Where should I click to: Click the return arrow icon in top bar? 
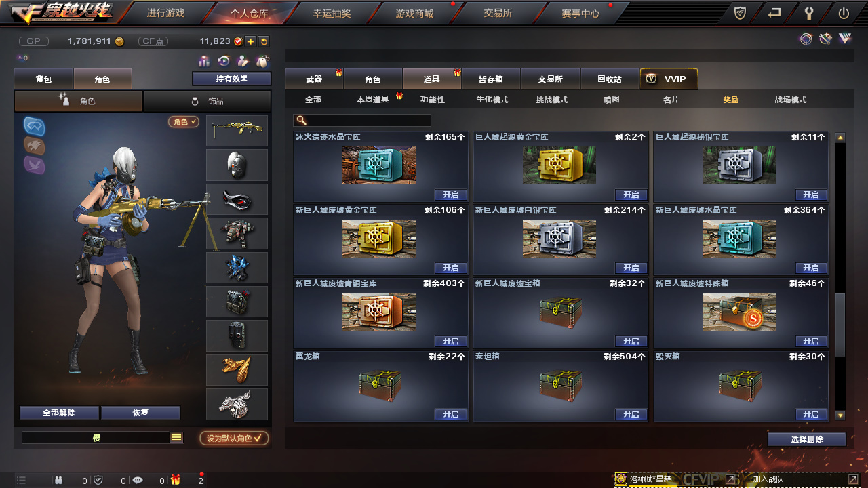774,13
